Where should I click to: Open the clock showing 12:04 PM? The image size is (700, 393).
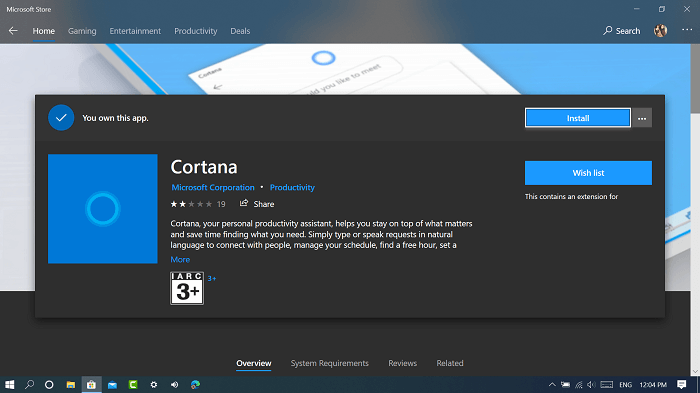point(653,385)
